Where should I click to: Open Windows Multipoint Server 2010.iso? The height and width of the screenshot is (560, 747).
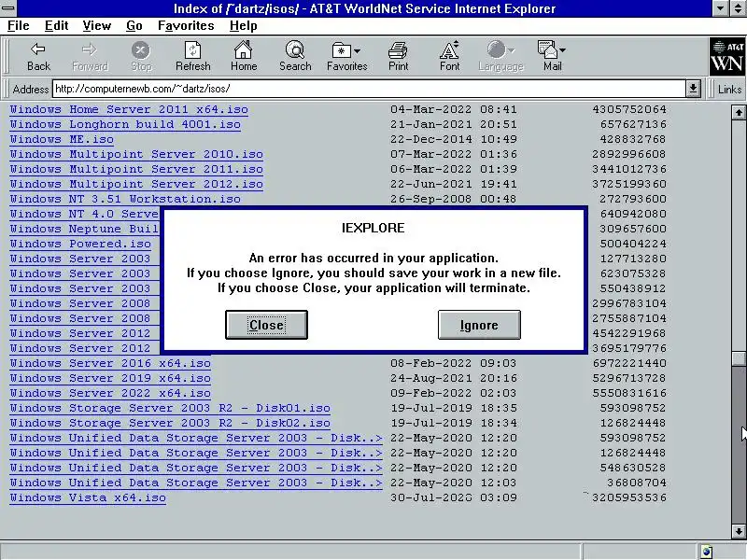coord(136,154)
